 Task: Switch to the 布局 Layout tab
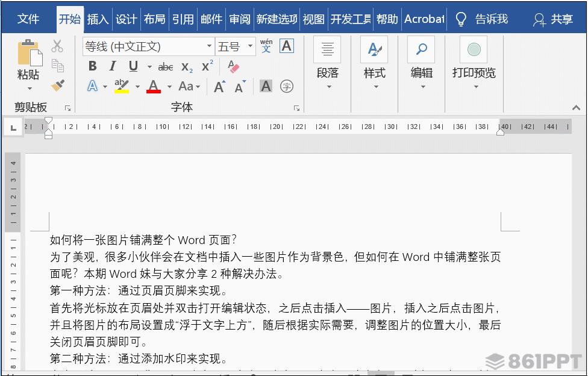point(154,19)
